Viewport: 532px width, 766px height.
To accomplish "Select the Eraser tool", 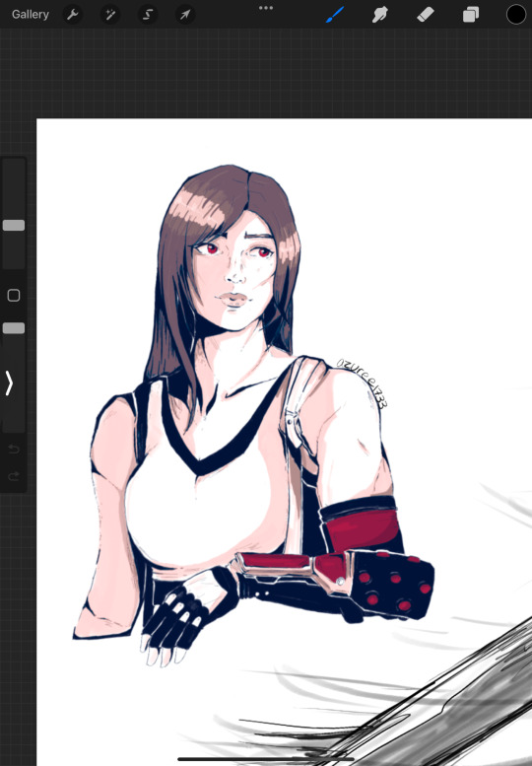I will [x=426, y=15].
